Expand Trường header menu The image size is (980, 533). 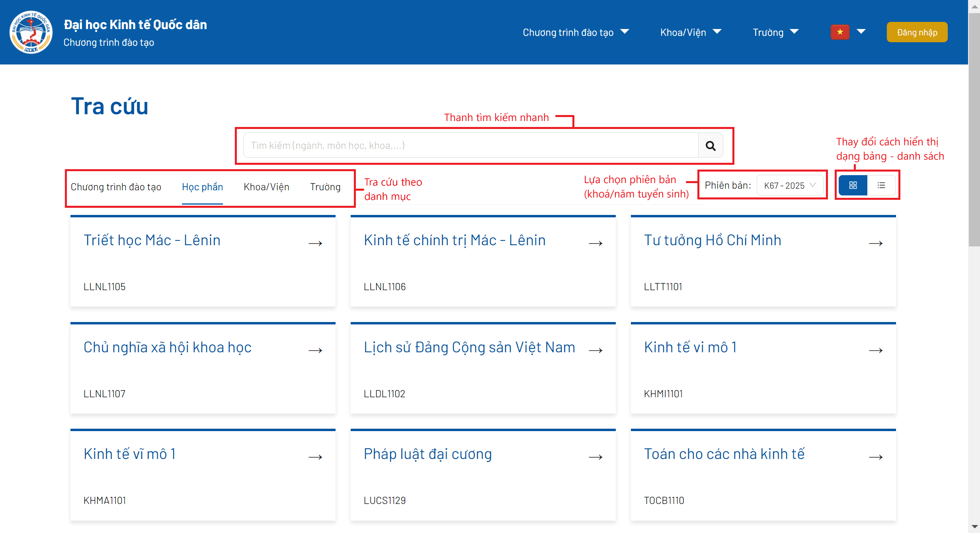click(x=775, y=32)
